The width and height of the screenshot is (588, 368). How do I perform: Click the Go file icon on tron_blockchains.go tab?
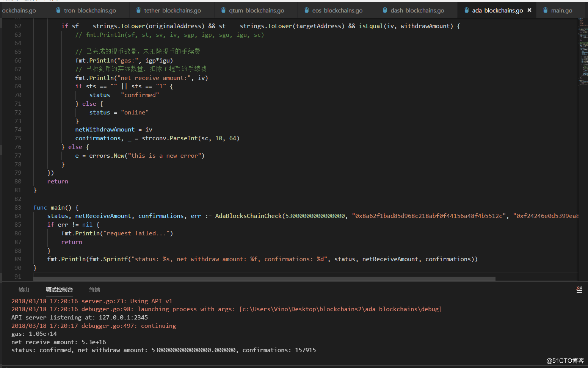coord(58,10)
